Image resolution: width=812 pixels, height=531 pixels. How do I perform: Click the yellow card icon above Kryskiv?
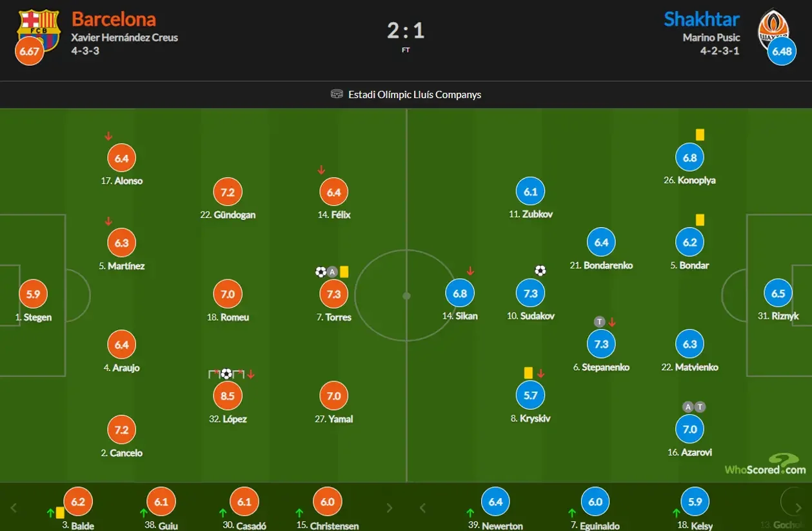[x=528, y=373]
